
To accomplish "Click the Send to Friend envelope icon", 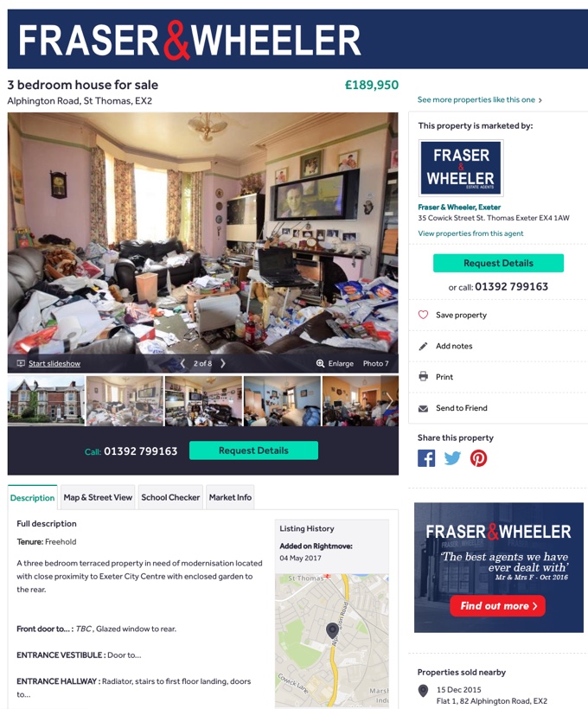I will pos(424,408).
